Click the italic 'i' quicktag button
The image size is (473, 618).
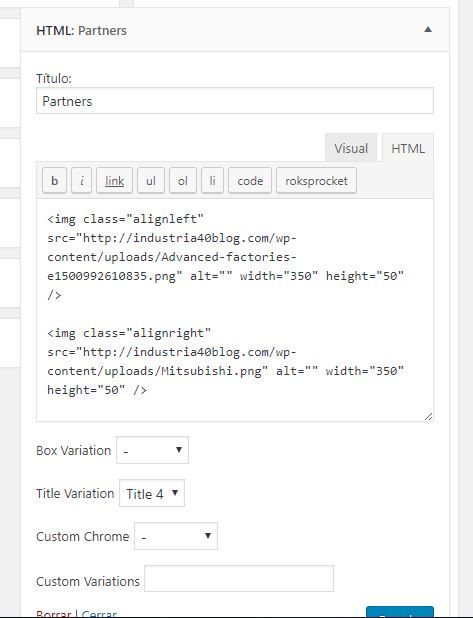point(82,181)
